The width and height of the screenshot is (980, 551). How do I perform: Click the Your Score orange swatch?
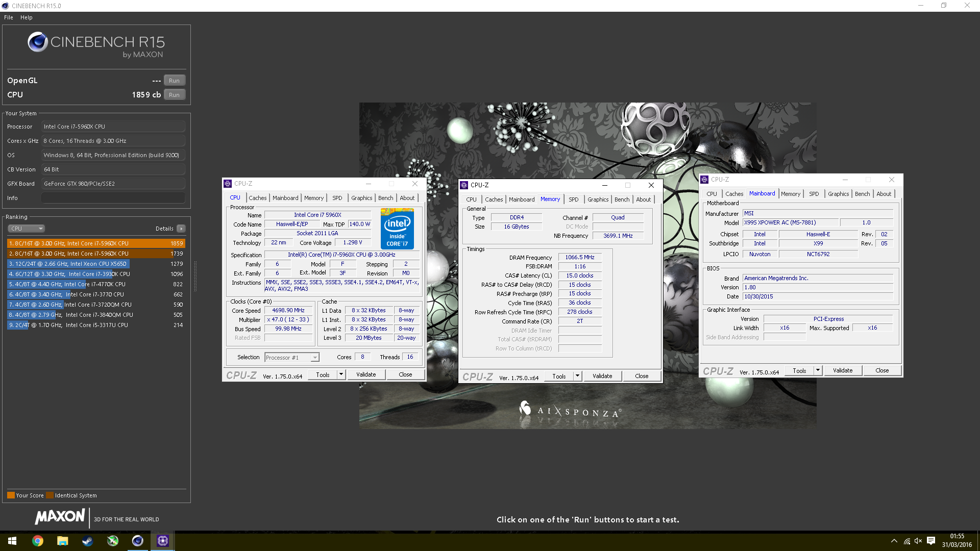pyautogui.click(x=11, y=495)
